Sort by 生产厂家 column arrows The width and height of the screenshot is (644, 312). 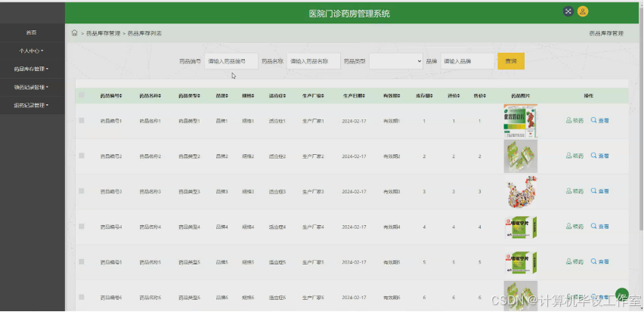324,96
